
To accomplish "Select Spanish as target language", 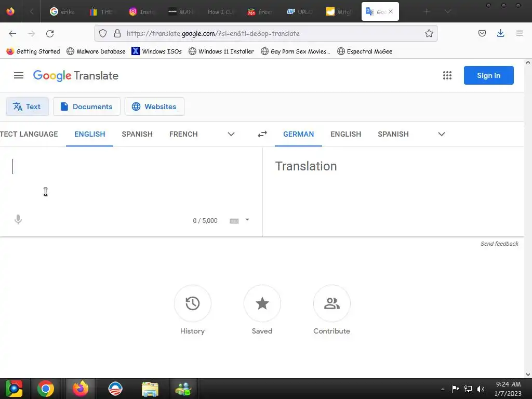I will click(393, 134).
